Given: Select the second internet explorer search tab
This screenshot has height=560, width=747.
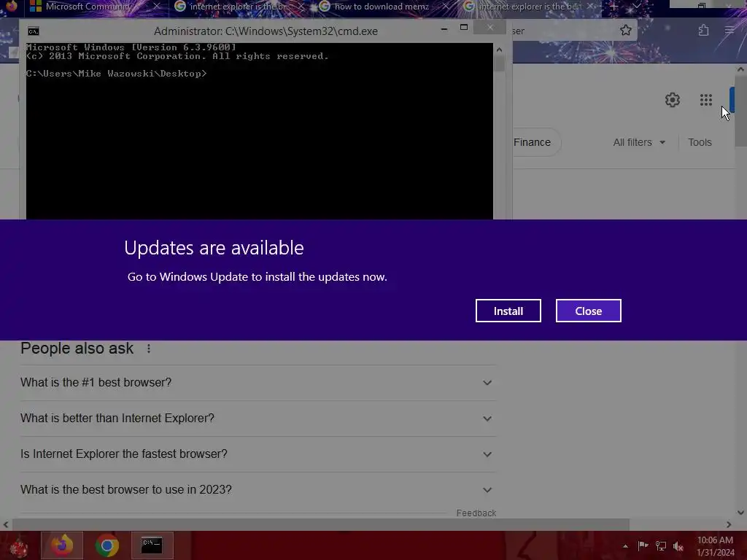Looking at the screenshot, I should click(239, 7).
